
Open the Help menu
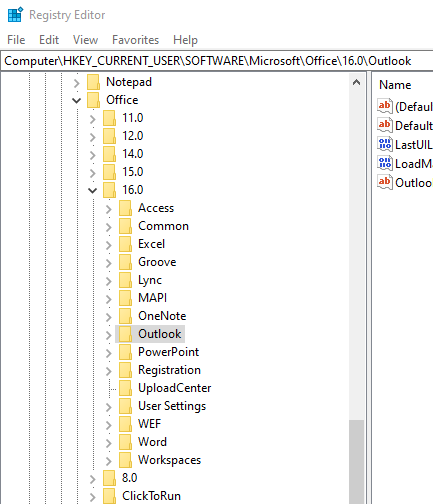pyautogui.click(x=185, y=40)
